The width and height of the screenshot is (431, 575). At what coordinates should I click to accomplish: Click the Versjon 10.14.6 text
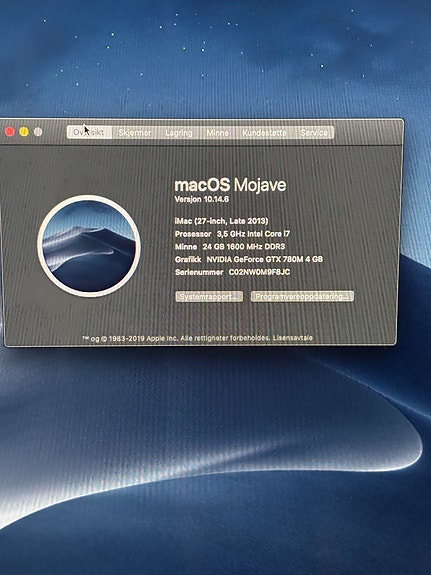(x=202, y=199)
